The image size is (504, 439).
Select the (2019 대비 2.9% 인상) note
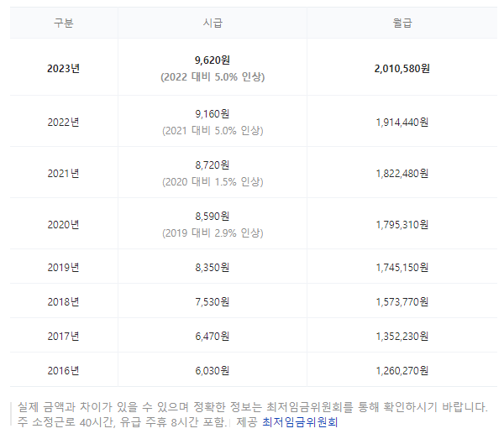[213, 233]
